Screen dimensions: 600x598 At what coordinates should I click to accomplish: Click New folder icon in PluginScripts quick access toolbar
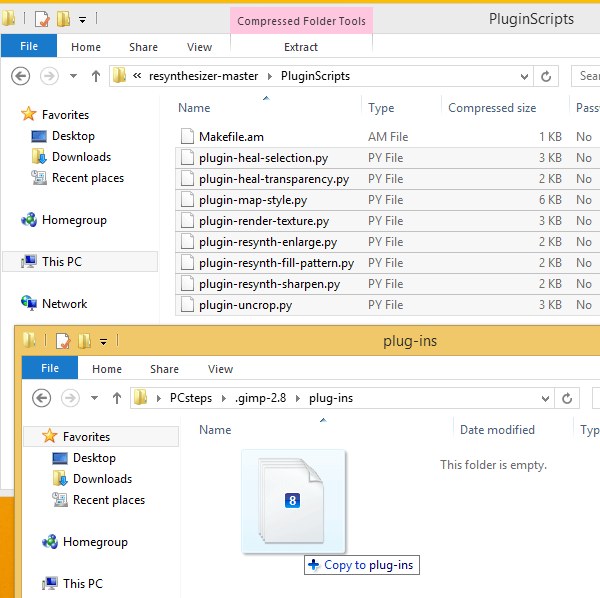tap(64, 19)
